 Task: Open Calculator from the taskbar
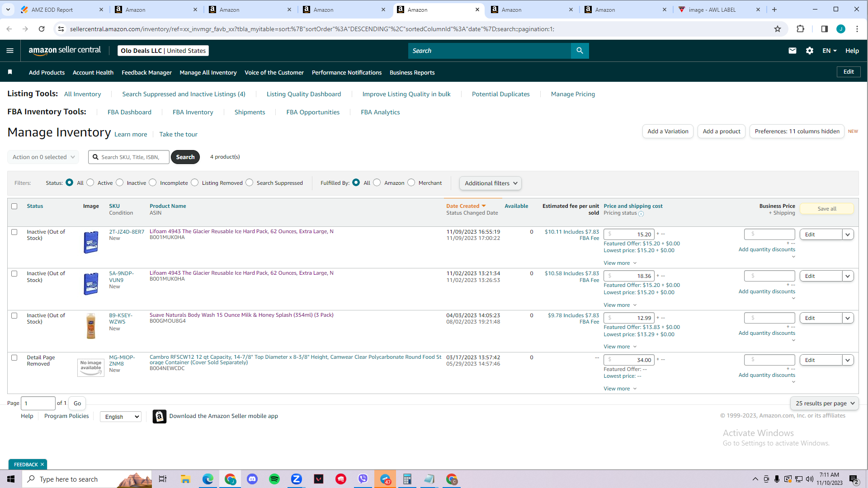407,479
